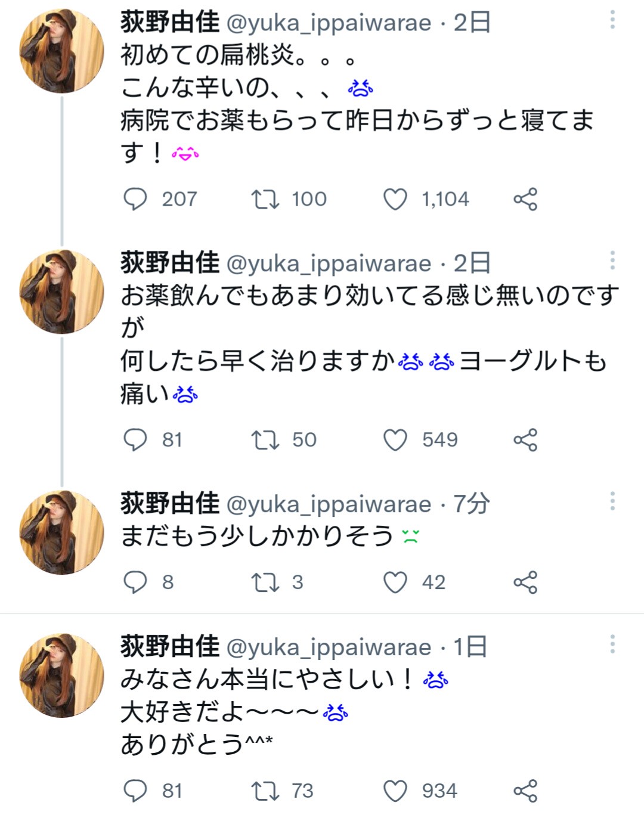Retweet the tweet with 50 retweets

pyautogui.click(x=265, y=440)
